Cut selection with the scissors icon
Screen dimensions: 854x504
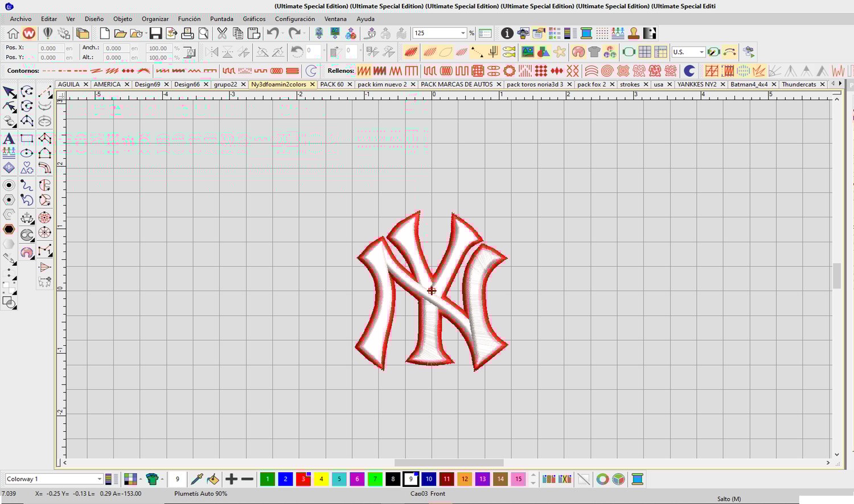[222, 33]
